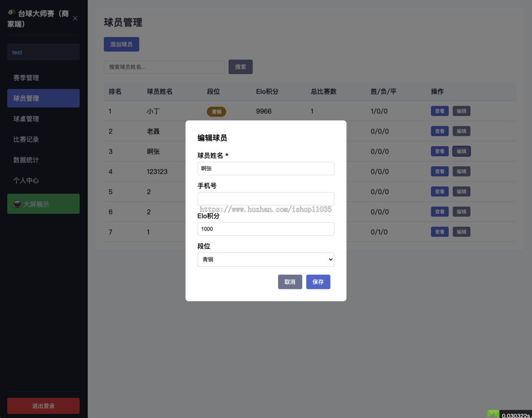
Task: Click 查看 in the rank 6 row
Action: [440, 212]
